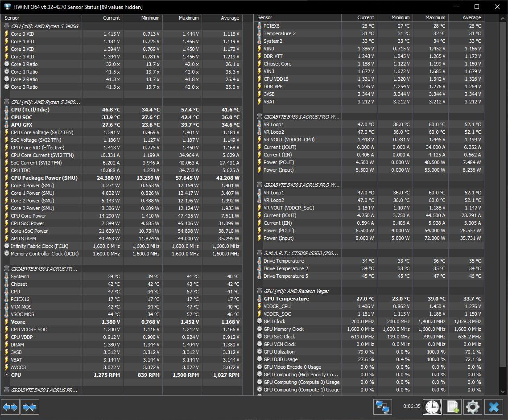Reset the elapsed time clock icon
This screenshot has height=420, width=508.
(432, 406)
